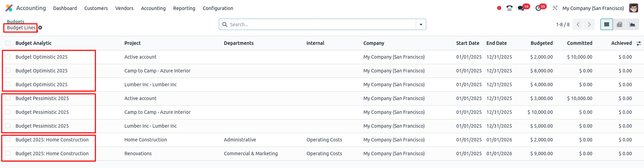Go to next page arrow

coord(589,24)
